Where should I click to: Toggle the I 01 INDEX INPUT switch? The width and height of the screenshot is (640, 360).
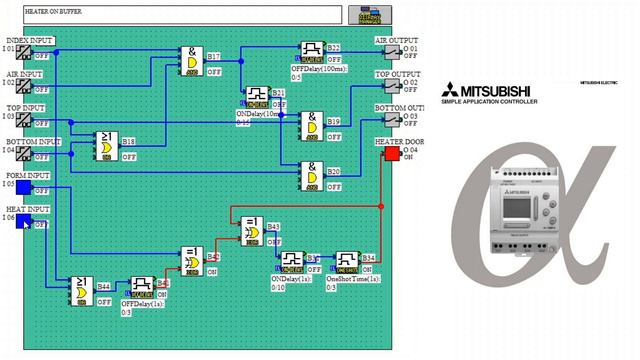(23, 52)
